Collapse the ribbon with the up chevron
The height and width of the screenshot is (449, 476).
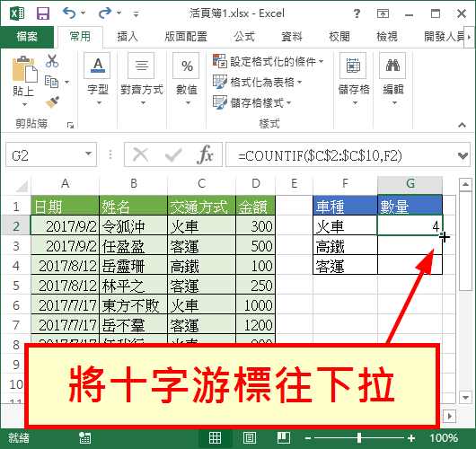click(462, 125)
